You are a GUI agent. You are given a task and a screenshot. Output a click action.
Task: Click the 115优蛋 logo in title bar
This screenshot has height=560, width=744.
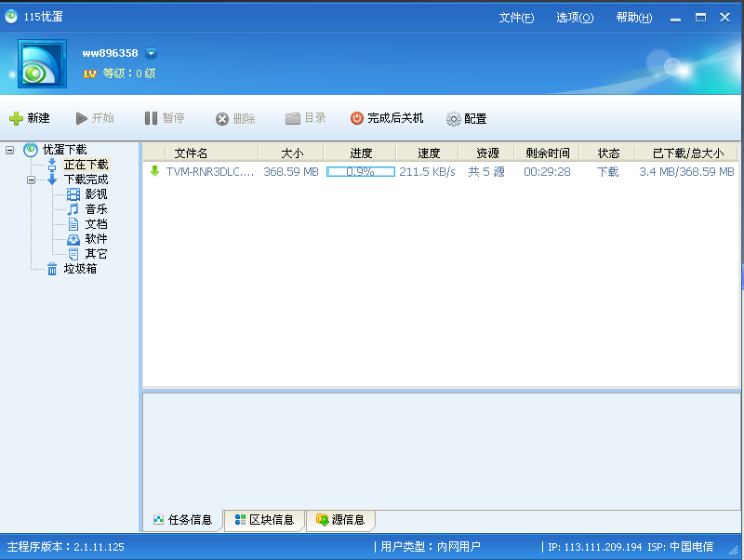click(x=11, y=17)
